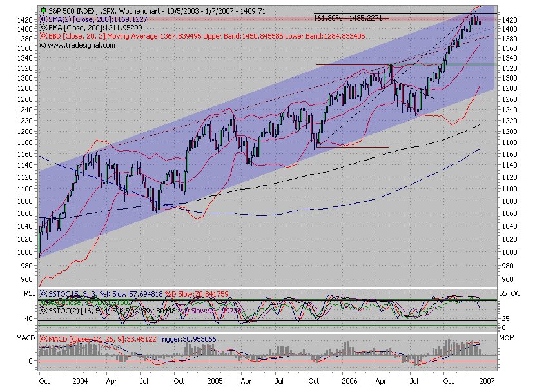Click the %D Slow:70.841759 stochastic value
The image size is (535, 392).
coord(197,294)
